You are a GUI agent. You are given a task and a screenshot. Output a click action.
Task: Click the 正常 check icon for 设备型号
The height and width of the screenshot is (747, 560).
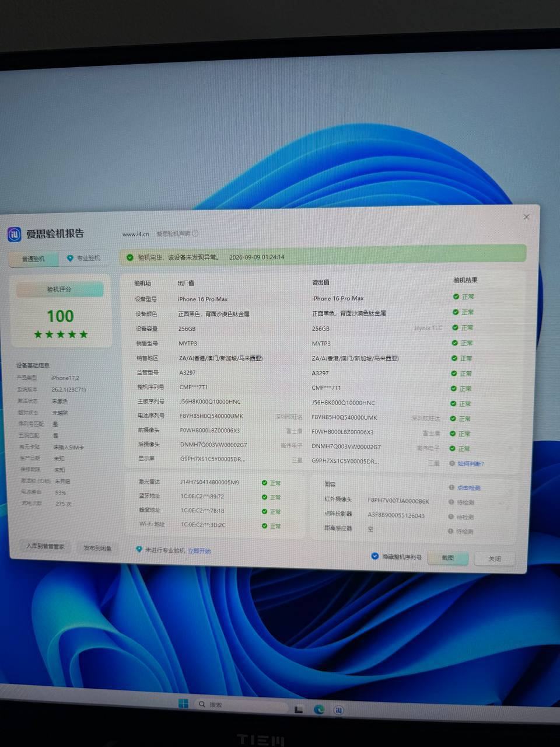click(x=456, y=297)
